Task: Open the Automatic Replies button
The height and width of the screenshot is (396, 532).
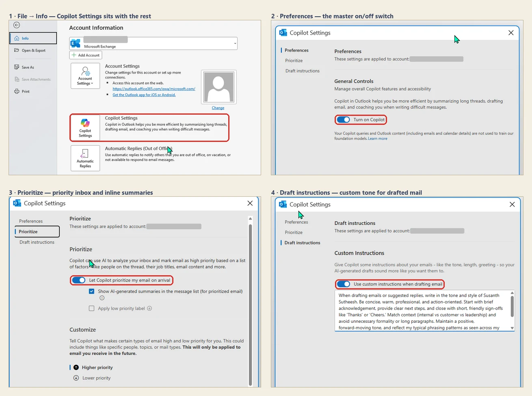Action: [x=85, y=158]
